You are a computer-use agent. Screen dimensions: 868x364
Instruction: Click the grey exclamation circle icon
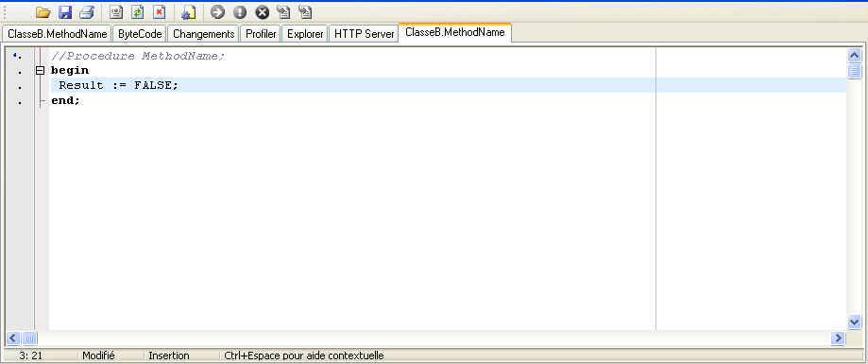pyautogui.click(x=240, y=11)
